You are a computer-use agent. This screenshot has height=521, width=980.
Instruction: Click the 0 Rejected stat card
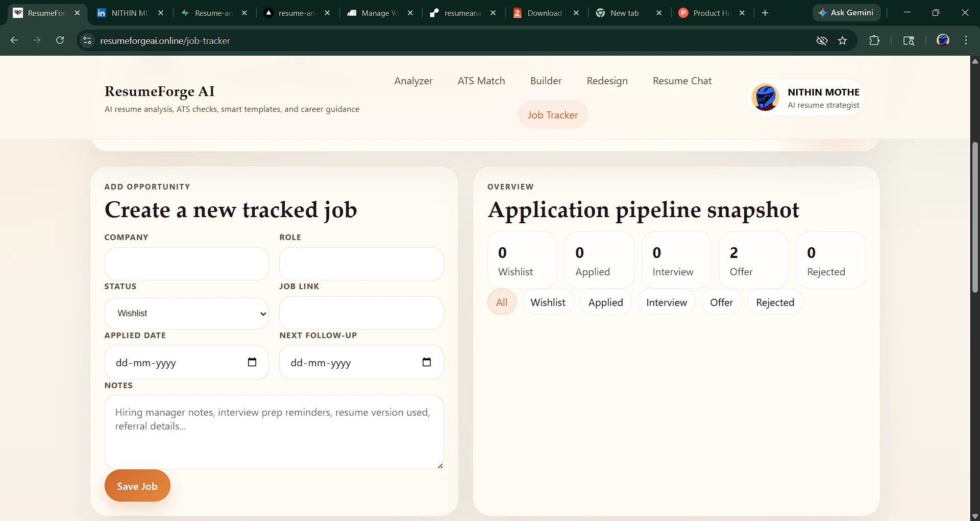(830, 260)
